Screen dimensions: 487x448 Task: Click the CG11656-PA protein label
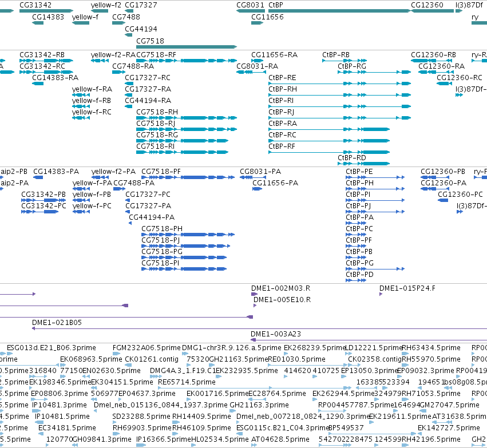pyautogui.click(x=275, y=183)
